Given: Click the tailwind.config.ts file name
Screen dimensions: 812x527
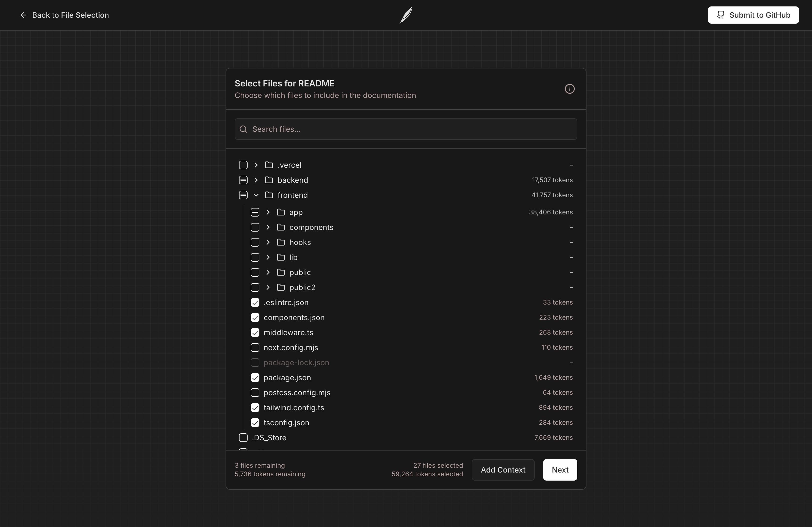Looking at the screenshot, I should (294, 408).
